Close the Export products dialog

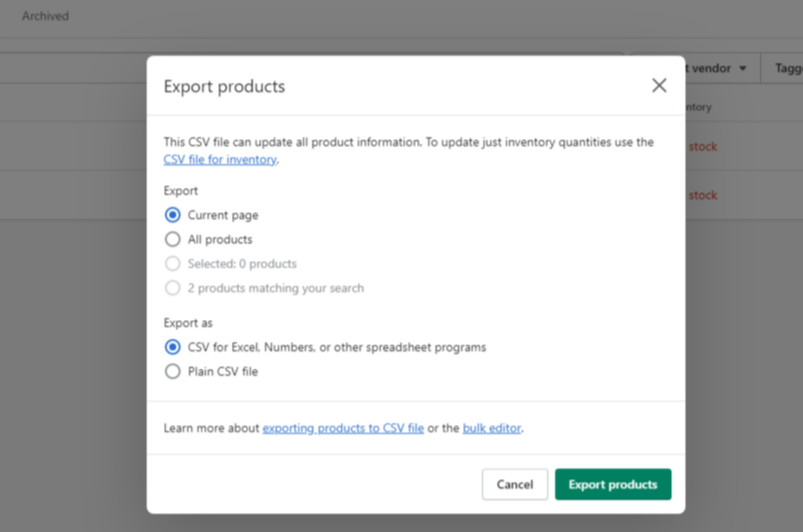click(659, 85)
